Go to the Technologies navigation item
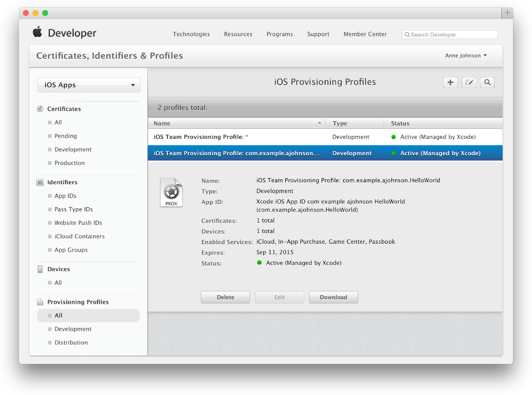This screenshot has height=395, width=532. coord(191,34)
